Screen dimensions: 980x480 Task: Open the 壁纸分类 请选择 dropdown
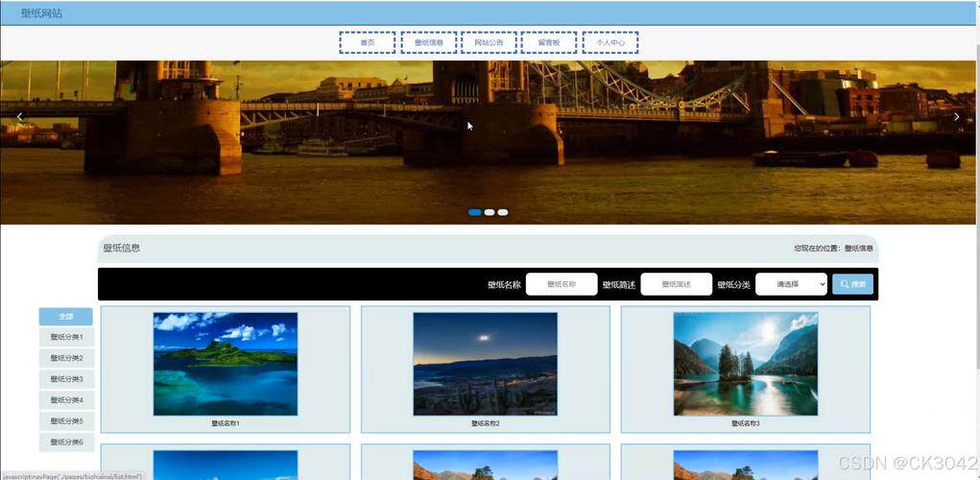[x=791, y=284]
